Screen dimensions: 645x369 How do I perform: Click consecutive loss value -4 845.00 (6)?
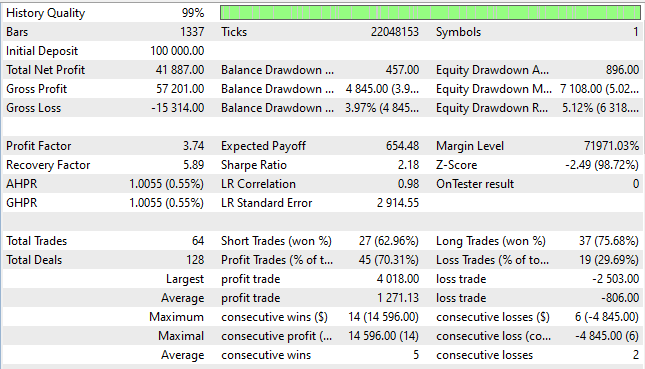coord(607,336)
